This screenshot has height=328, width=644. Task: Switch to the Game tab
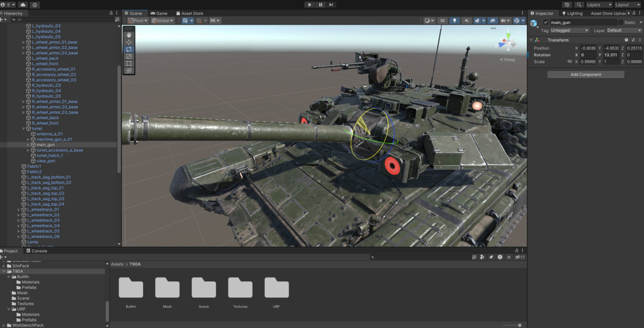[159, 13]
